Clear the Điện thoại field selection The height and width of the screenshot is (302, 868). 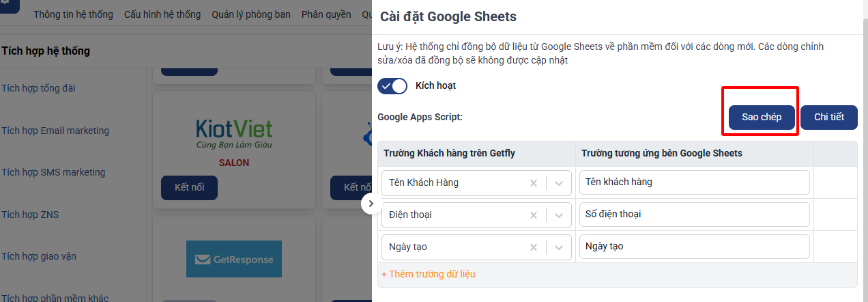pos(534,215)
